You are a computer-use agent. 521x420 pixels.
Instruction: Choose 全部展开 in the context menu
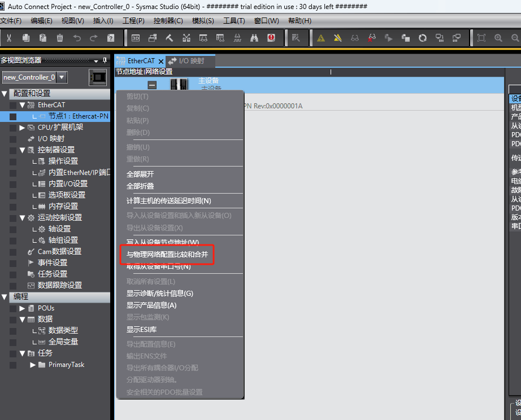point(140,174)
